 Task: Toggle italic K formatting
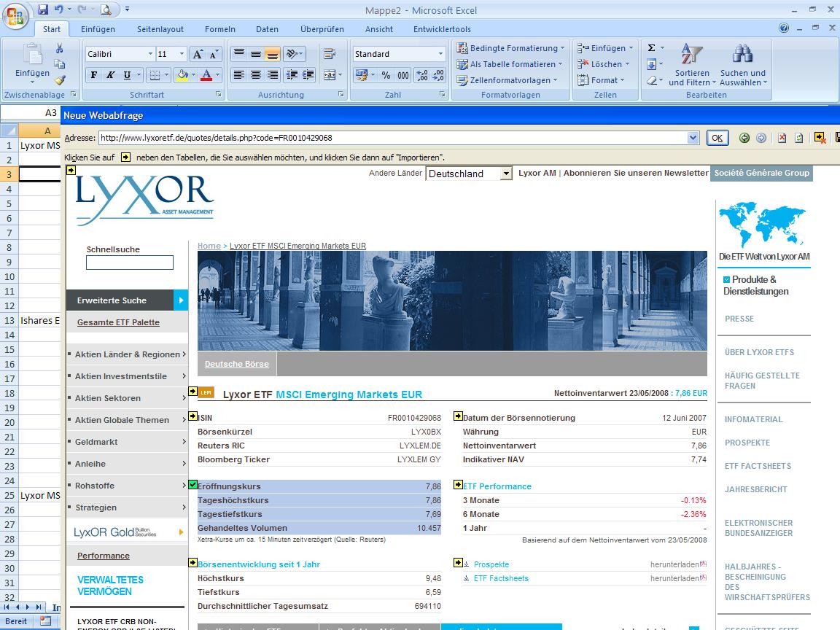pos(110,75)
